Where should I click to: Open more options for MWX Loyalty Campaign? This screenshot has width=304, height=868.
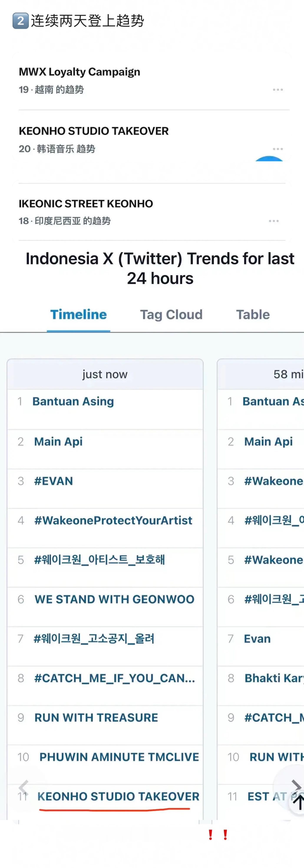(278, 90)
